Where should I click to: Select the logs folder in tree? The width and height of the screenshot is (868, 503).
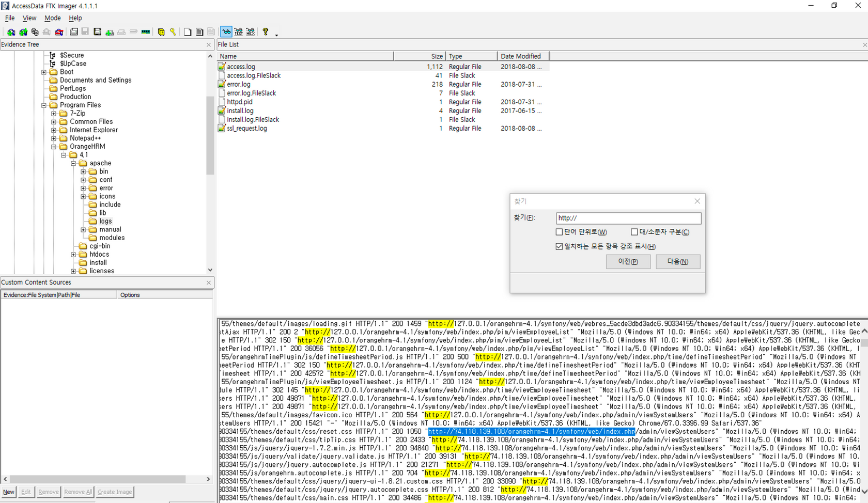point(105,221)
